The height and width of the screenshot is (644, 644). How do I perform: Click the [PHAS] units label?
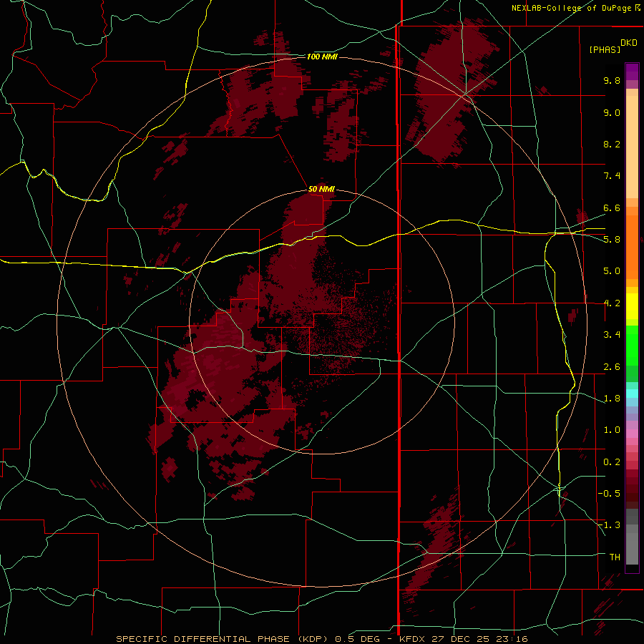(x=605, y=49)
